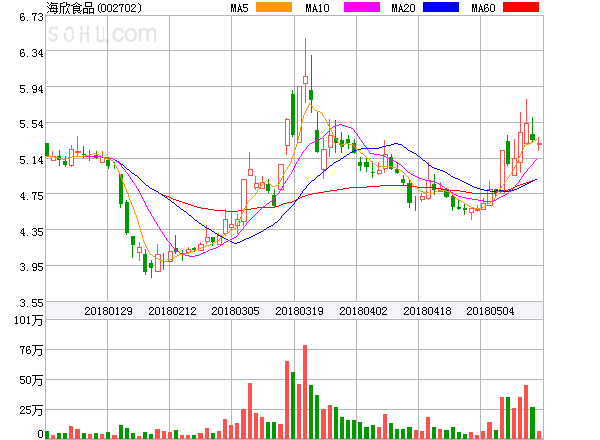Click the orange MA5 legend swatch
The image size is (600, 440).
(x=274, y=7)
